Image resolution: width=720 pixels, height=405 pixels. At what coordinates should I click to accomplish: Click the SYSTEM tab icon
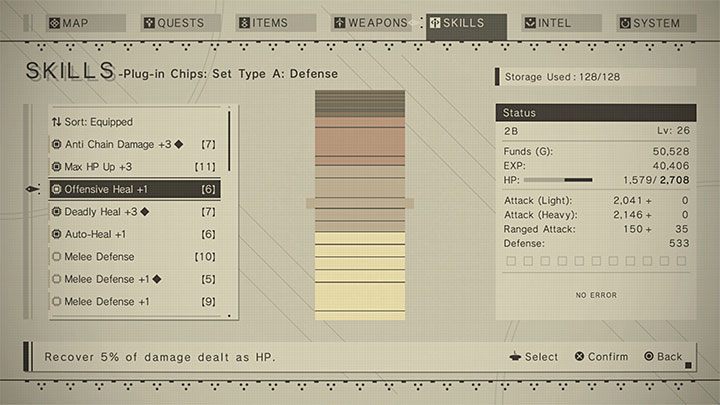click(x=624, y=23)
